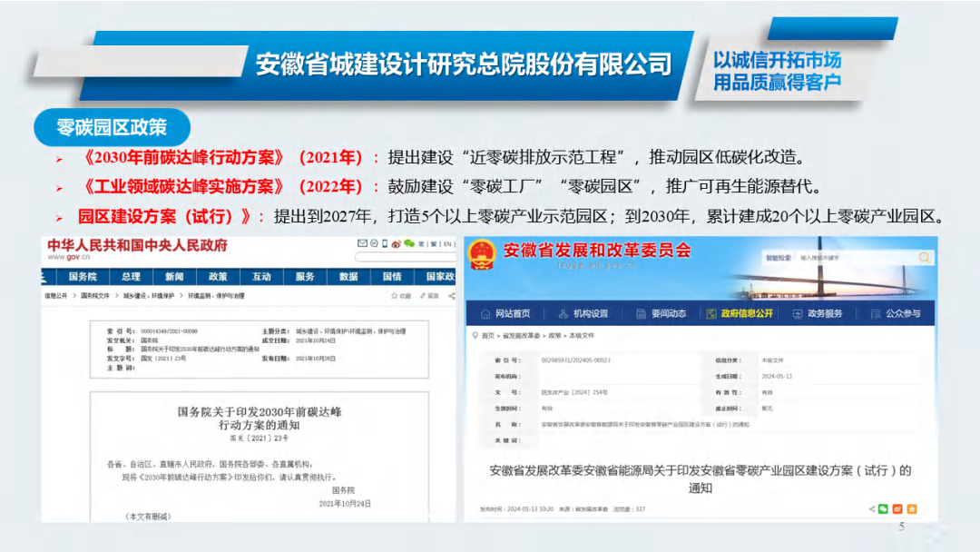This screenshot has width=980, height=552.
Task: Click the Weibo icon in gov.cn header
Action: coord(397,243)
